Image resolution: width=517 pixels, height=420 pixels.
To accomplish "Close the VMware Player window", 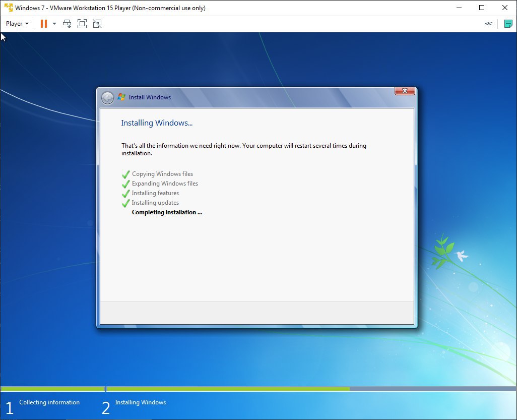I will click(505, 8).
